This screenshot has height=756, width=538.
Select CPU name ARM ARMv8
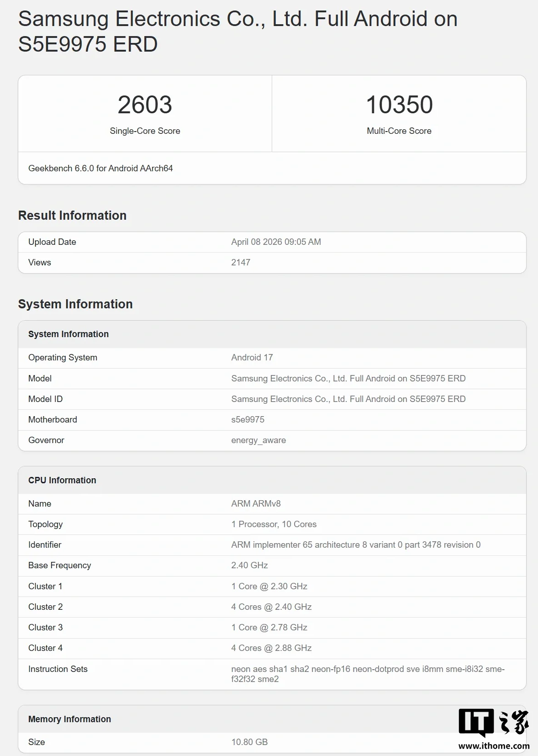pyautogui.click(x=256, y=504)
